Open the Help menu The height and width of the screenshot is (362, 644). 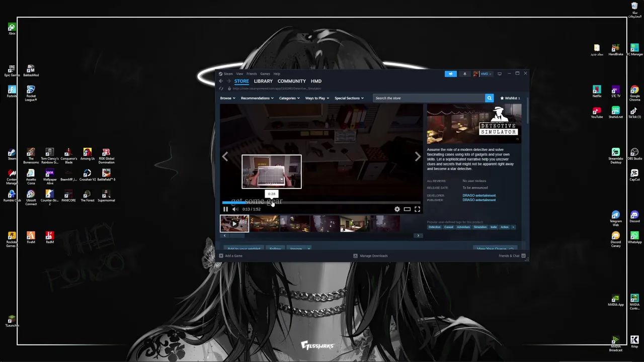(x=277, y=74)
